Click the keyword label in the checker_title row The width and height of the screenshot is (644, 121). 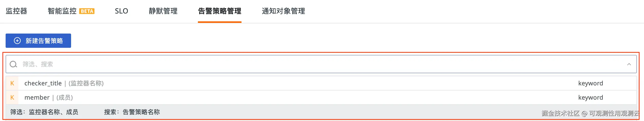point(591,83)
